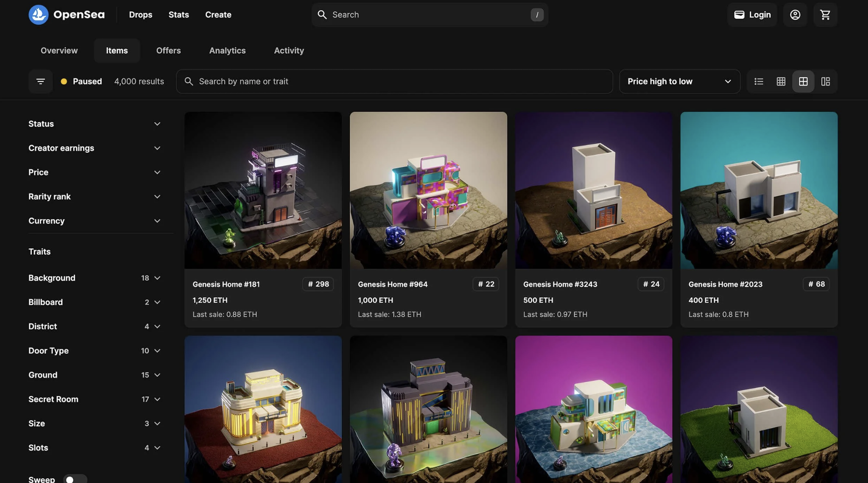Expand the Status filter section
Viewport: 868px width, 483px height.
pos(94,124)
